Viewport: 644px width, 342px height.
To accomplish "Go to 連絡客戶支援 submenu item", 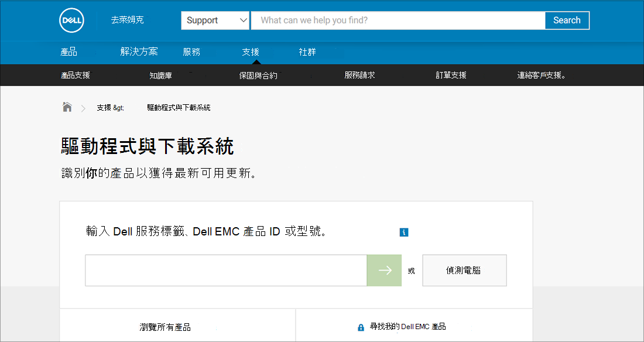I will coord(541,75).
